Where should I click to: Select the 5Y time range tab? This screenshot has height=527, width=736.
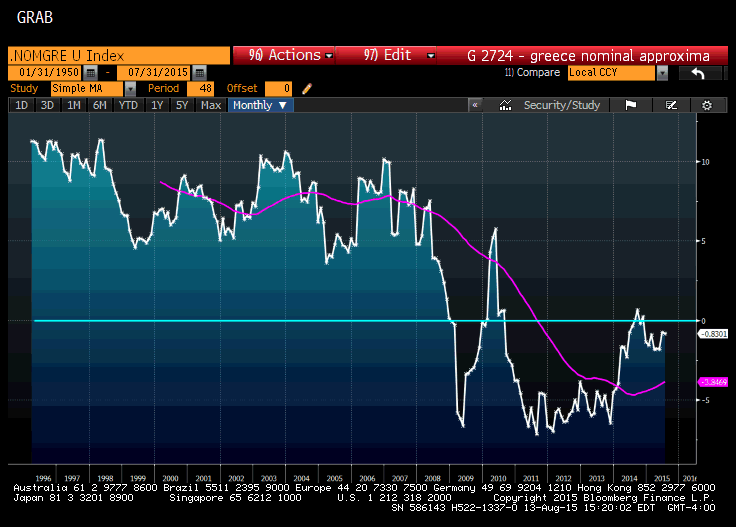tap(183, 105)
